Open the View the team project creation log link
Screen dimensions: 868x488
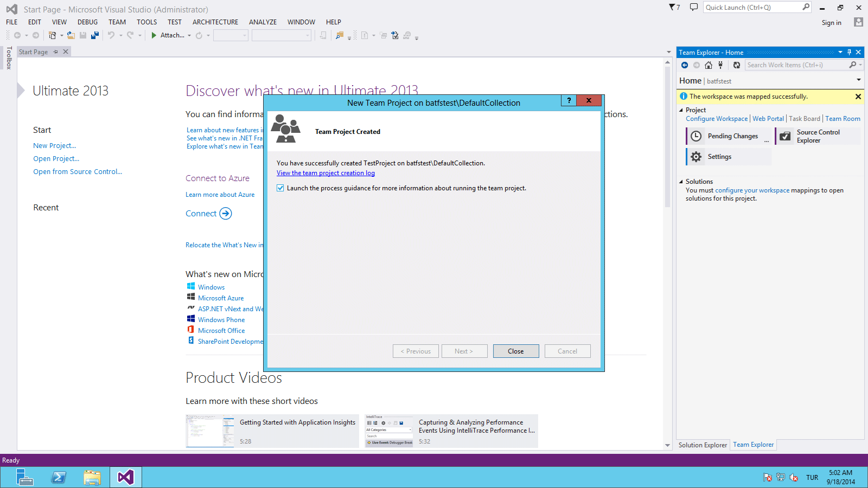[x=325, y=173]
